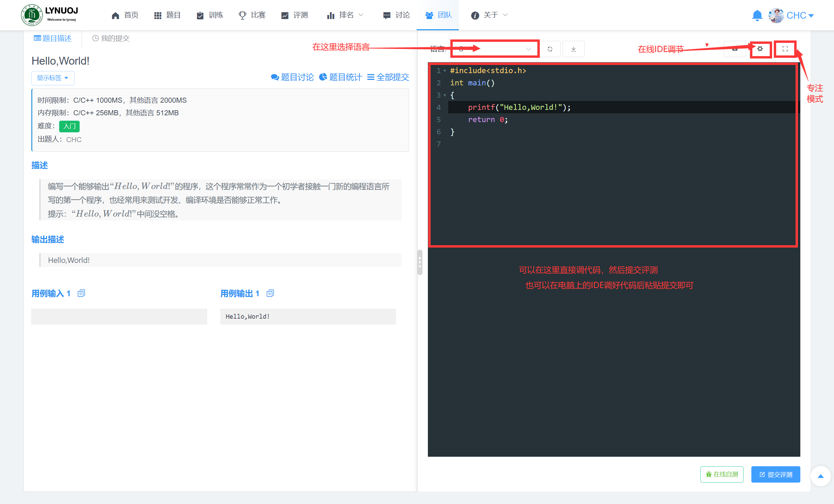Click the scroll-to-top arrow button
Viewport: 834px width, 504px height.
point(820,476)
